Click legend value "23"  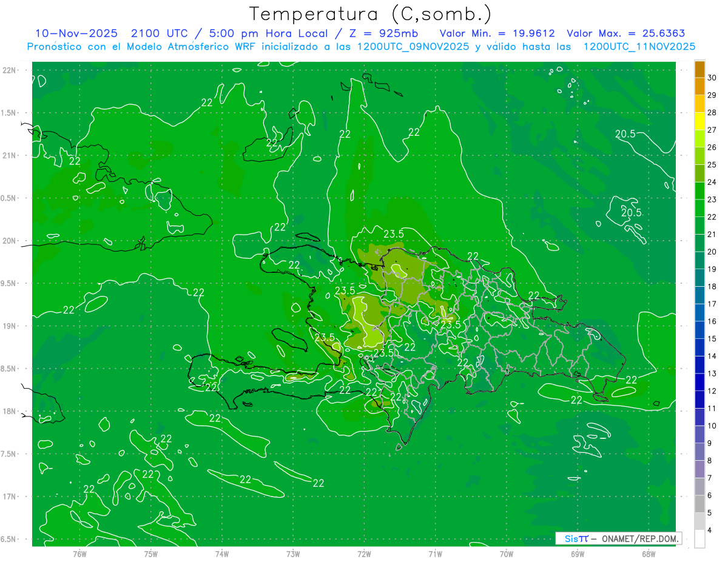tap(712, 199)
